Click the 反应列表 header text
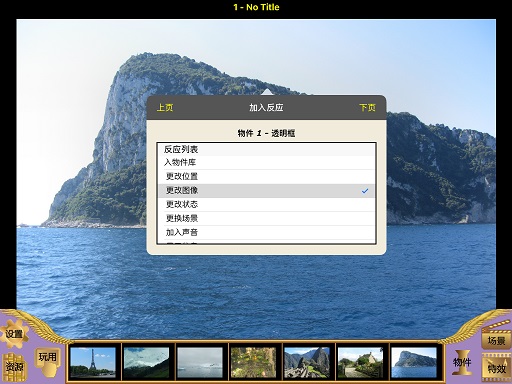The image size is (512, 384). point(181,149)
